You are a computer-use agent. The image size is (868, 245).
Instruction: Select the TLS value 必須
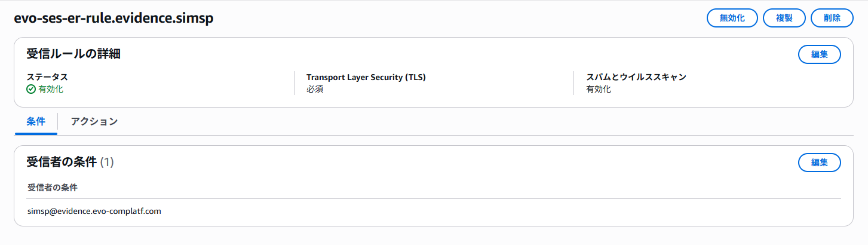315,90
